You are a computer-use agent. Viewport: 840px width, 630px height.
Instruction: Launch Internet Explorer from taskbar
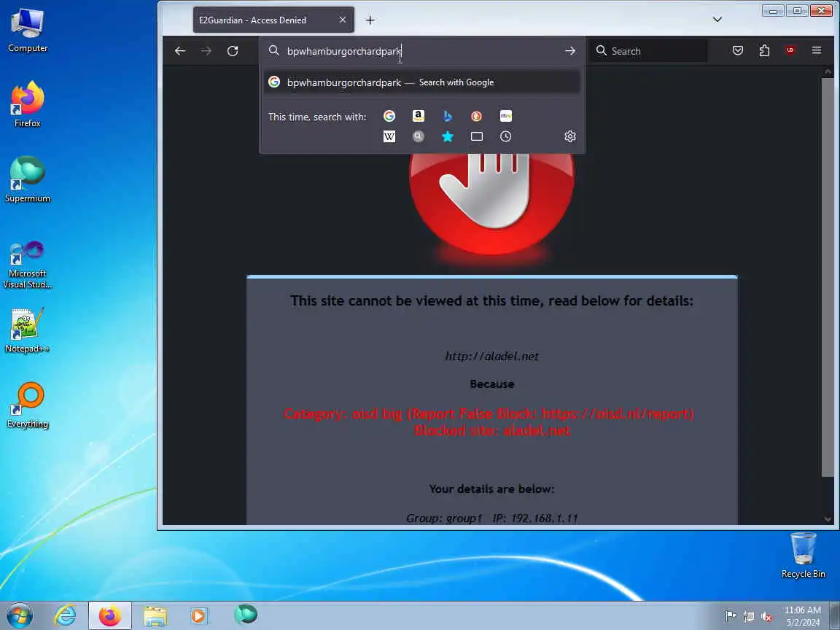coord(66,615)
